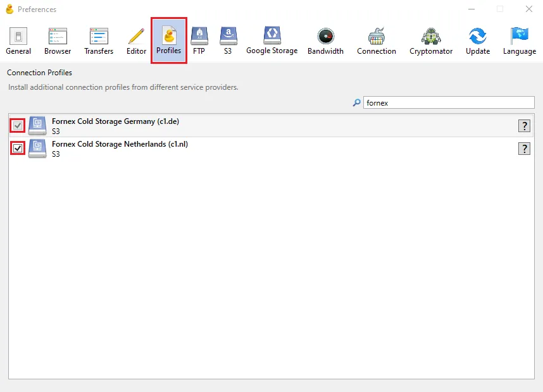
Task: Click Fornex Netherlands profile drive icon
Action: pyautogui.click(x=37, y=149)
